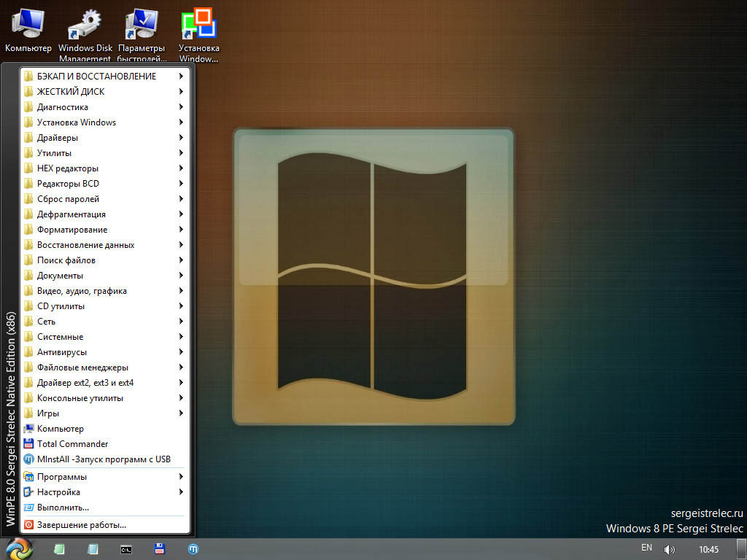Viewport: 747px width, 560px height.
Task: Click the Системные folder icon
Action: 28,337
